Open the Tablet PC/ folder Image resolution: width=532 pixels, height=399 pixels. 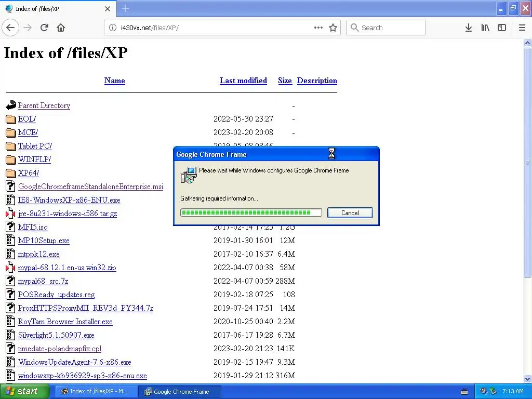tap(35, 146)
